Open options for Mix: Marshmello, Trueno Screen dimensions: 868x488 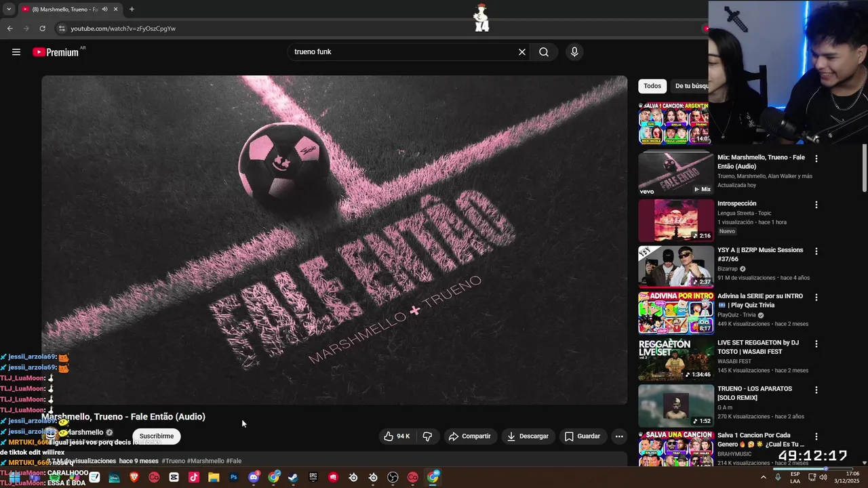[x=816, y=159]
